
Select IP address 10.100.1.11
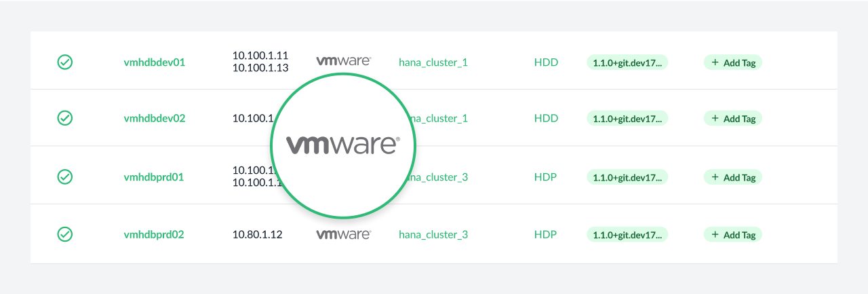[x=260, y=56]
